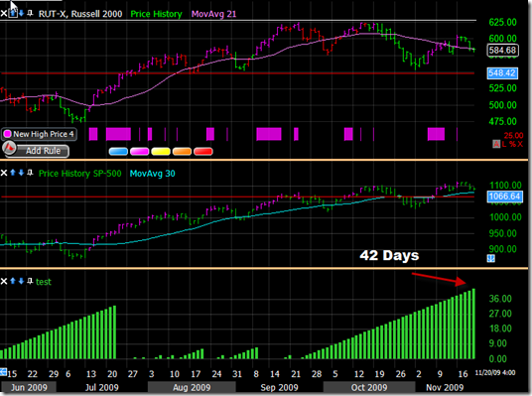
Task: Toggle the red L log scale option
Action: [504, 144]
